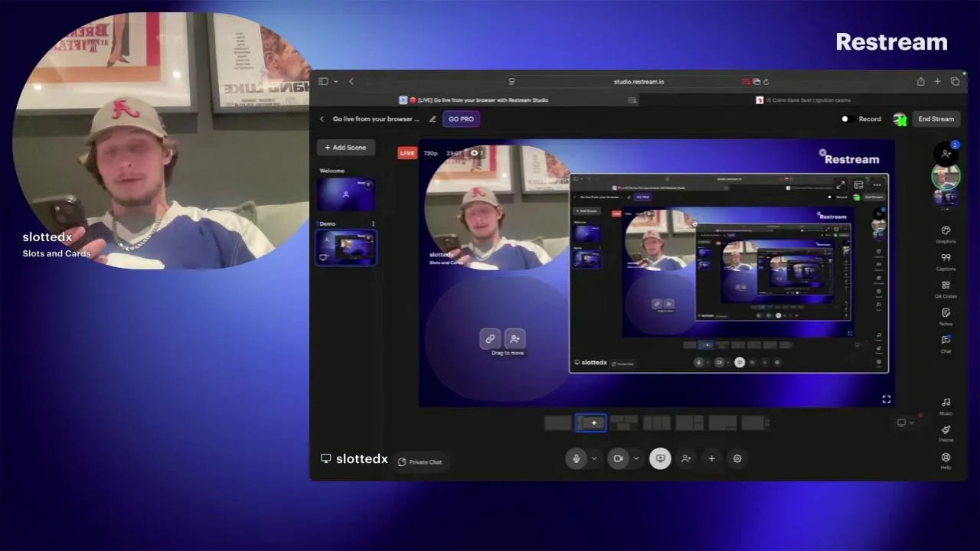Click the viewer count eye icon
980x551 pixels.
coord(475,153)
